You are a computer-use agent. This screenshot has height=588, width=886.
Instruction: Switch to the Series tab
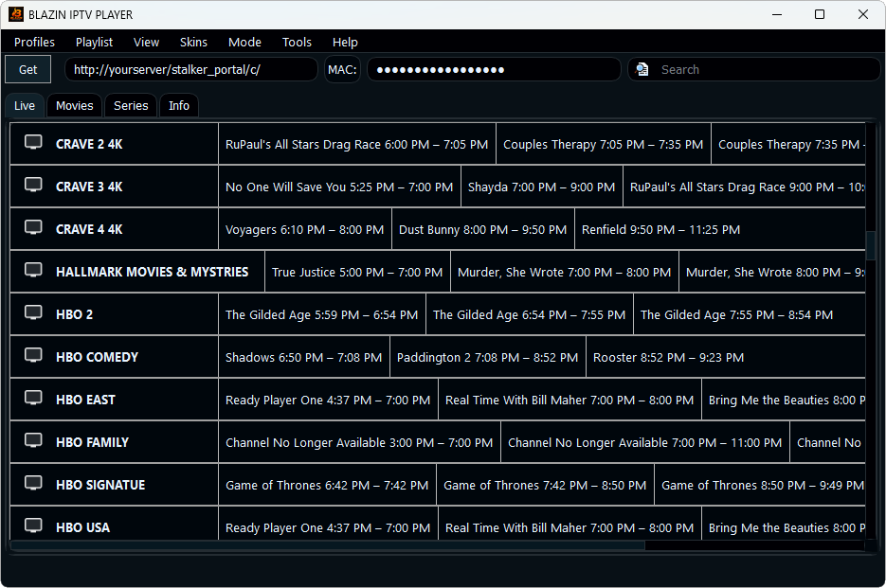coord(131,106)
